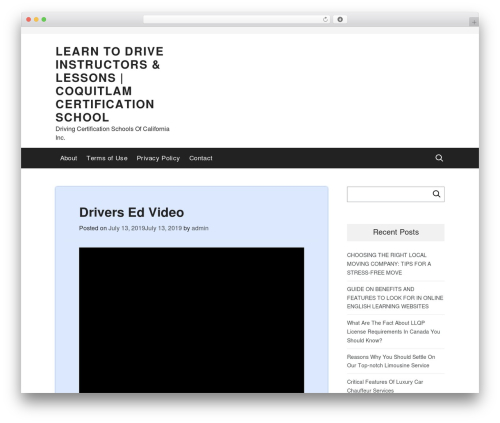Click the July 13, 2019 post date link
The height and width of the screenshot is (423, 500).
pos(145,228)
